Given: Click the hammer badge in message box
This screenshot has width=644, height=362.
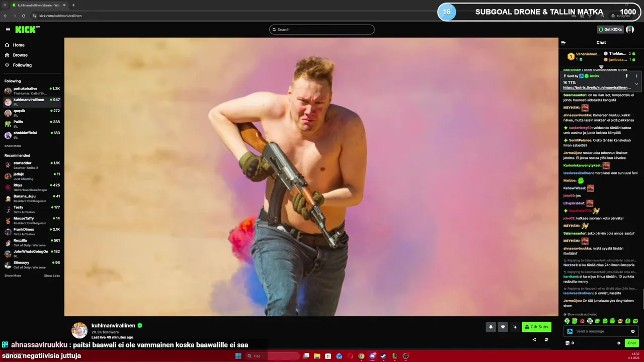Looking at the screenshot, I should click(570, 331).
